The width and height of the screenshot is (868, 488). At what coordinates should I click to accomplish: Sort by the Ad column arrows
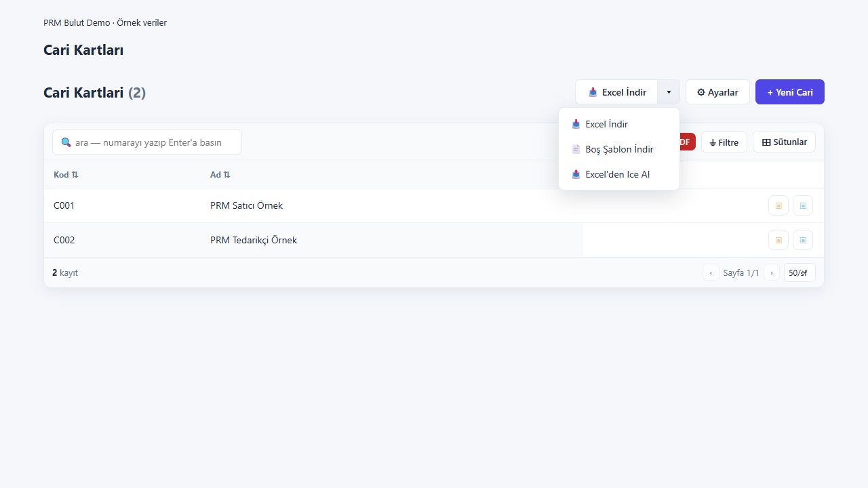(x=226, y=175)
